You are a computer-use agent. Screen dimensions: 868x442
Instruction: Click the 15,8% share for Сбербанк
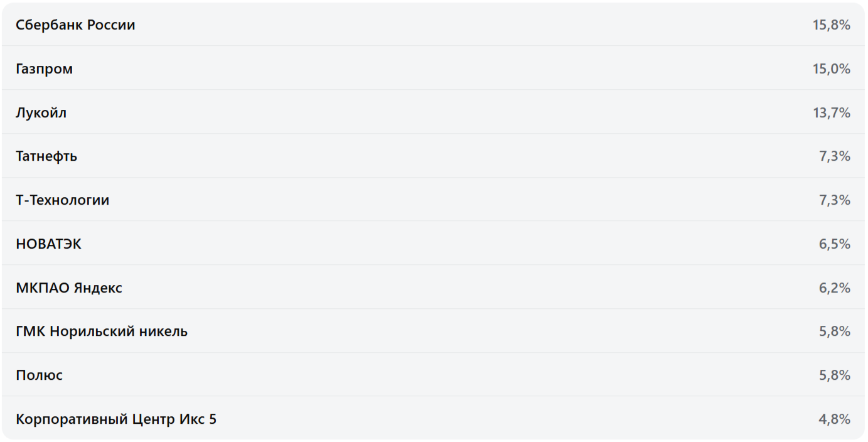tap(831, 25)
